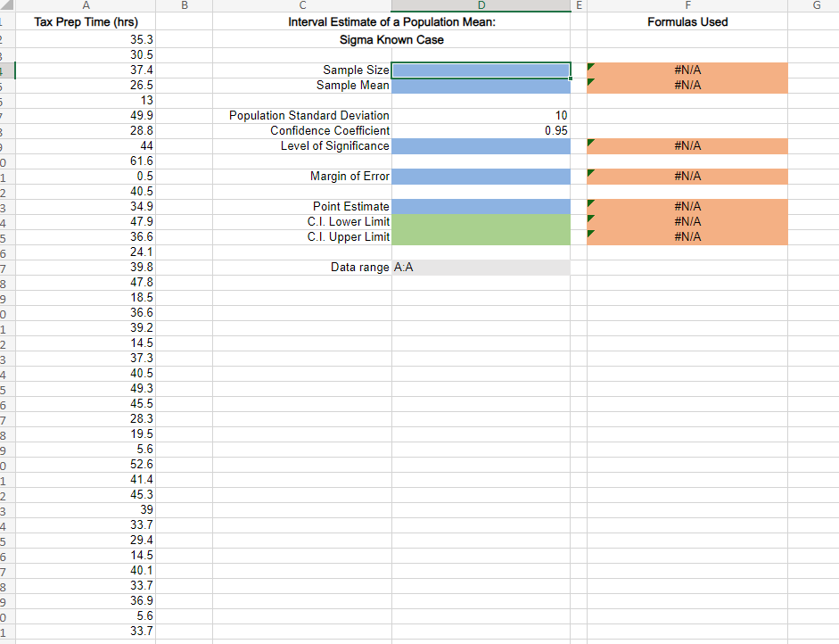
Task: Select column A header
Action: [86, 5]
